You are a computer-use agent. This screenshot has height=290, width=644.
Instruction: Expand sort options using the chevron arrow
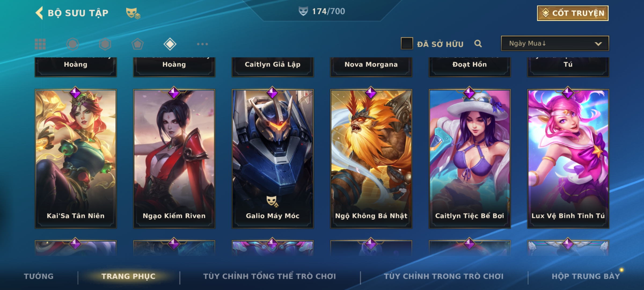point(598,44)
